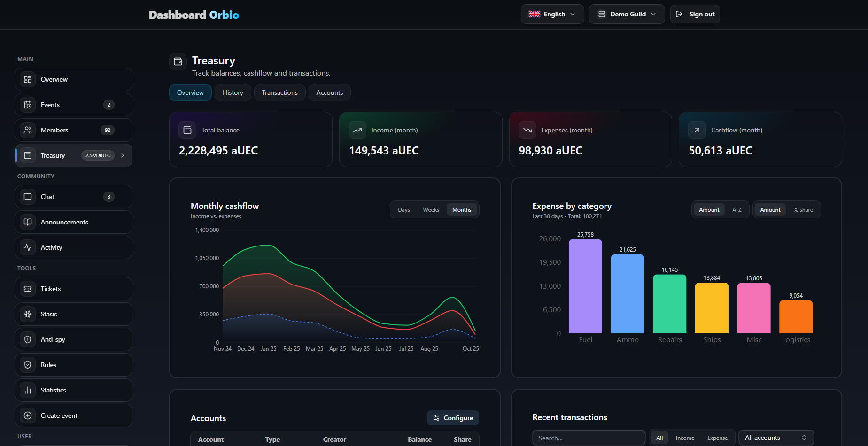Screen dimensions: 868x446
Task: Open the Tickets icon in Tools
Action: pyautogui.click(x=28, y=289)
